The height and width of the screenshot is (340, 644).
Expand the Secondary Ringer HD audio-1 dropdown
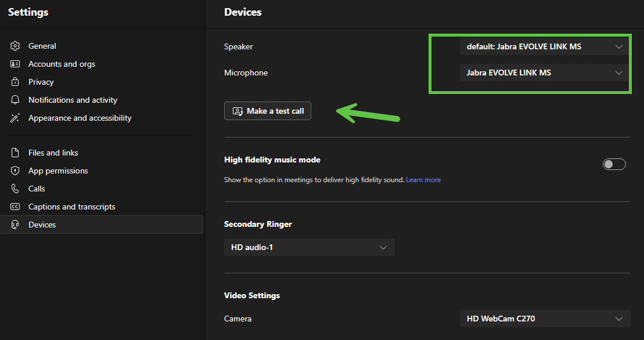click(x=309, y=247)
